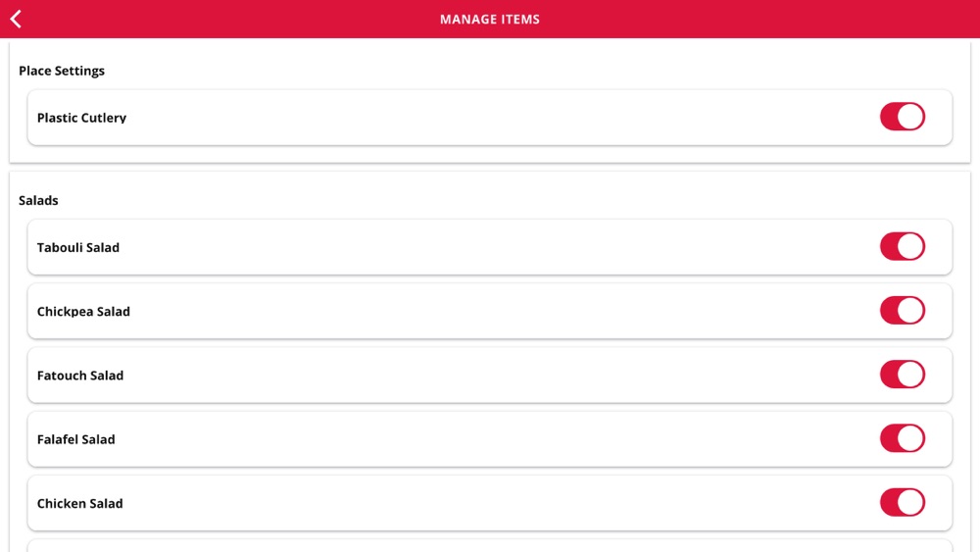Screen dimensions: 980x552
Task: Select the Plastic Cutlery item label
Action: [81, 118]
